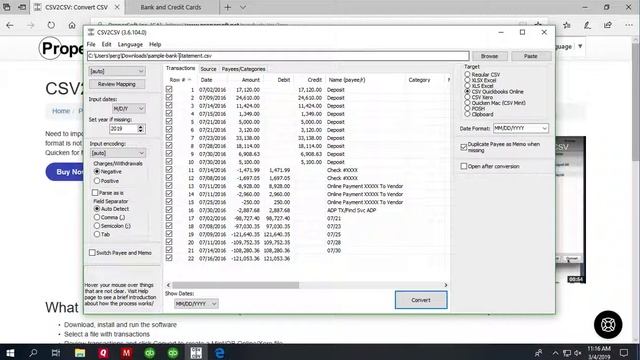Uncheck row 22 transaction checkbox
This screenshot has height=360, width=640.
[x=169, y=258]
